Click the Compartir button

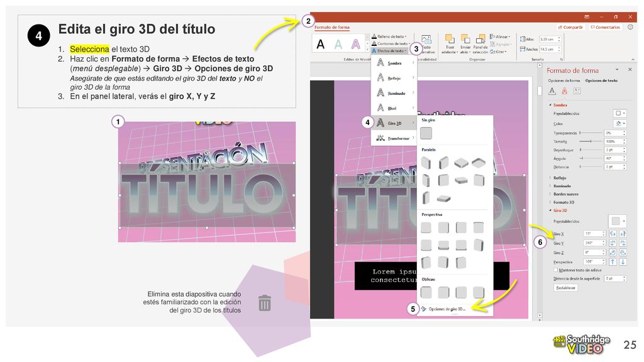tap(570, 27)
